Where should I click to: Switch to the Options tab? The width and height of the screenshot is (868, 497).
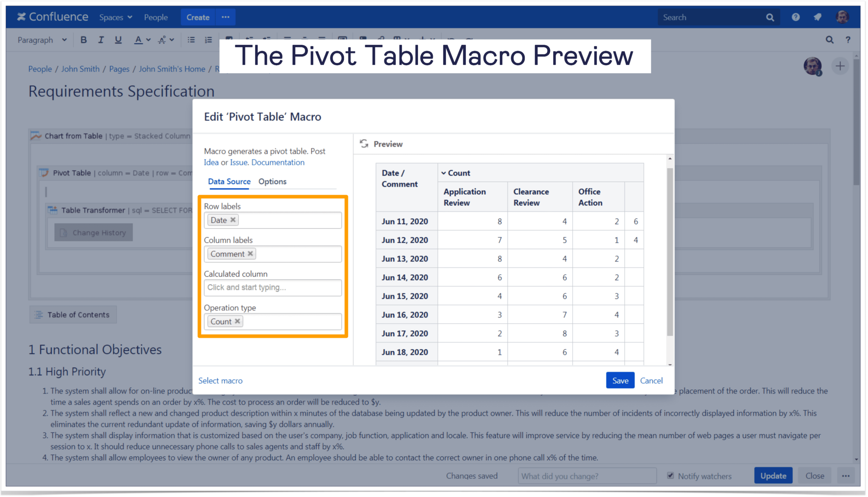click(271, 181)
